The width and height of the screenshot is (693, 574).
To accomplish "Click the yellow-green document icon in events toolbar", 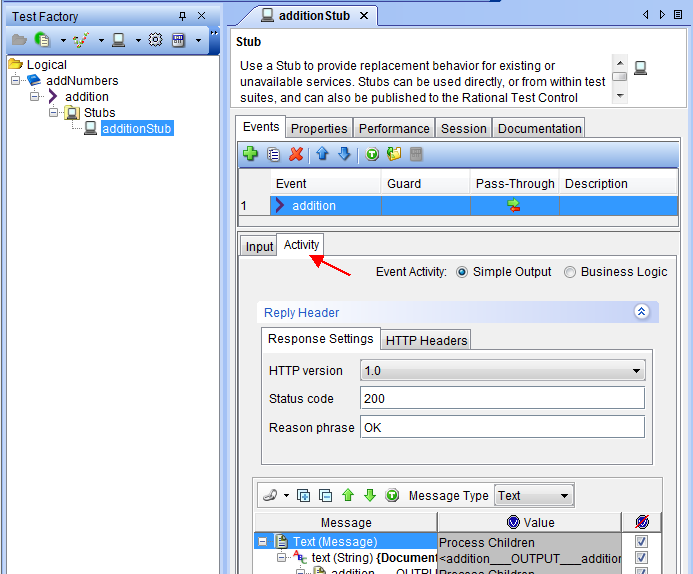I will tap(394, 154).
